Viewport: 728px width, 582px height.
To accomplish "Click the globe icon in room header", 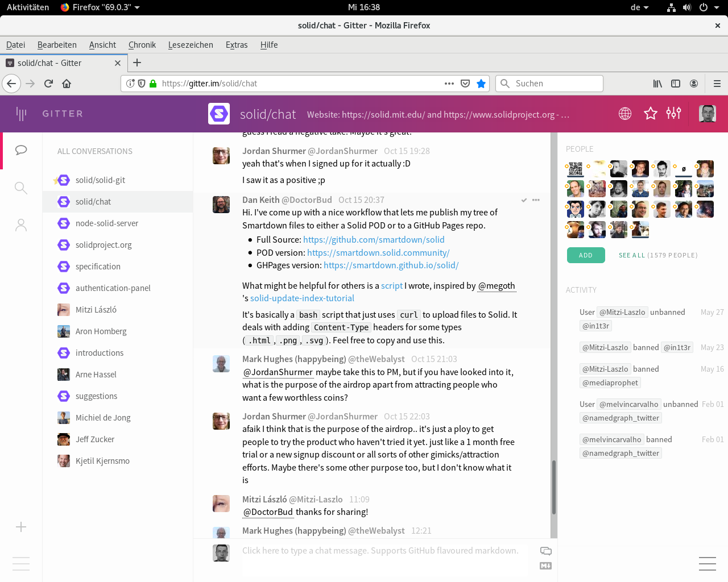I will (625, 114).
